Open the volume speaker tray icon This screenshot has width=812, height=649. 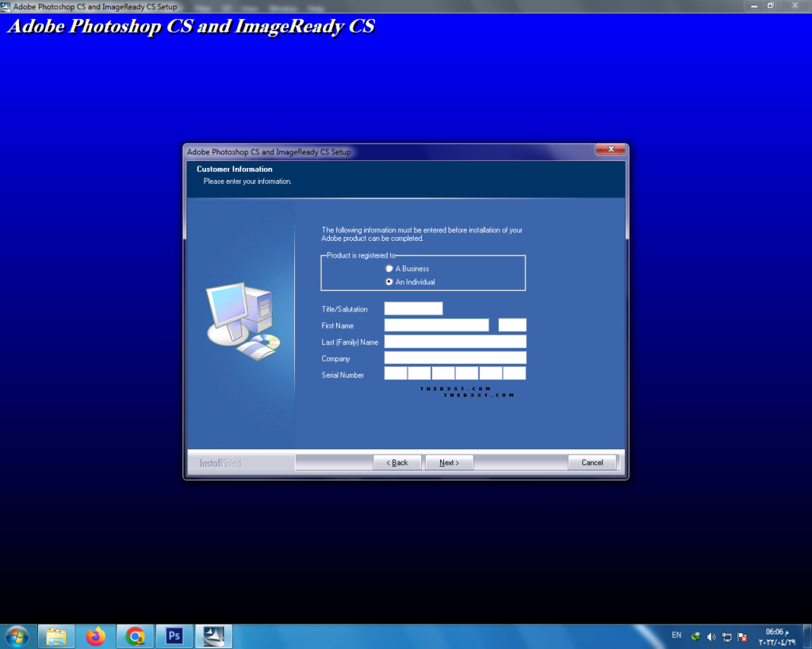coord(711,637)
